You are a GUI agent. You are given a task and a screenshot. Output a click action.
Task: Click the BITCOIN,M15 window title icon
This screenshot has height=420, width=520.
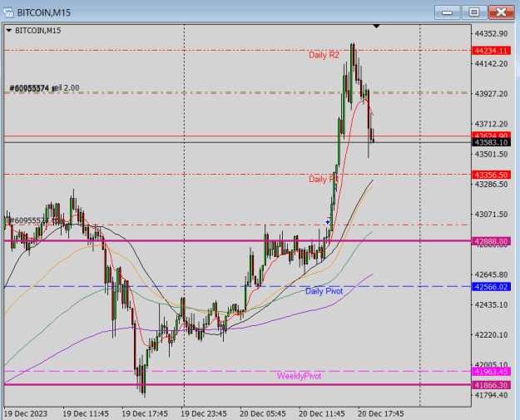click(8, 12)
